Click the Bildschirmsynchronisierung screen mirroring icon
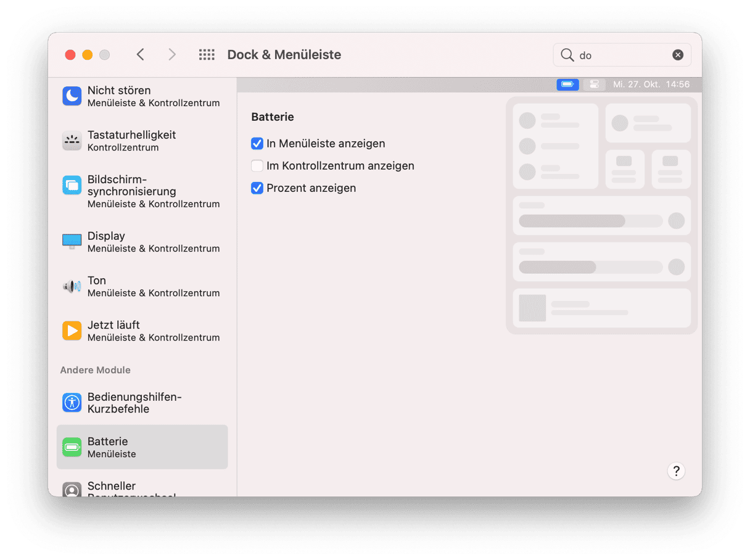This screenshot has height=560, width=750. pyautogui.click(x=72, y=185)
